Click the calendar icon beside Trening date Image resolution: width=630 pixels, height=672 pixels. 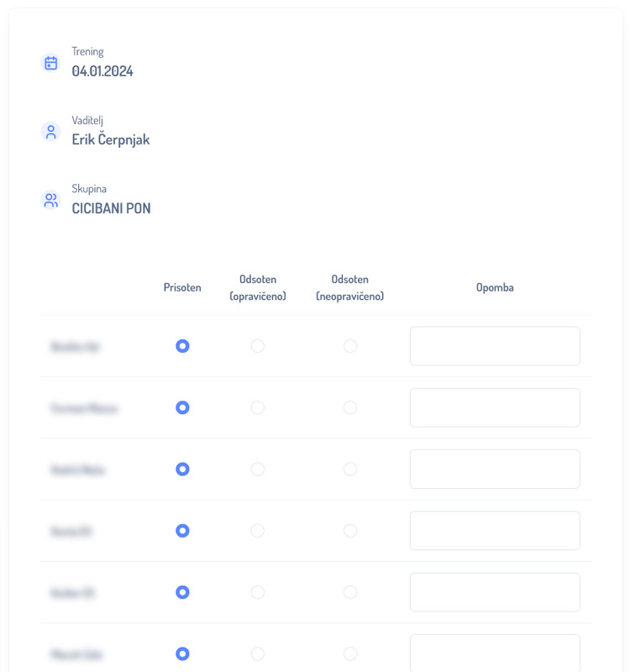point(50,63)
